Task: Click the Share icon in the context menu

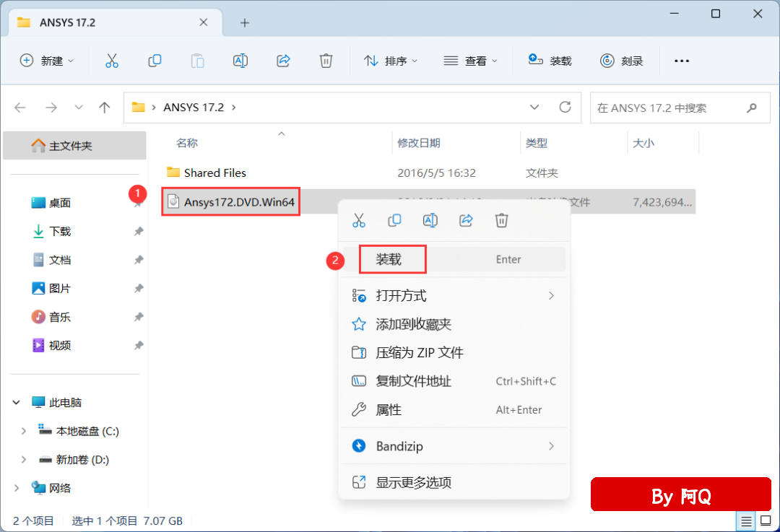Action: pos(466,220)
